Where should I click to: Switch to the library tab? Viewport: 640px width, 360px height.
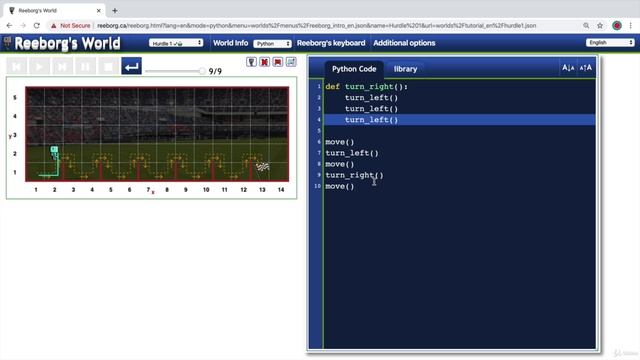(x=405, y=69)
